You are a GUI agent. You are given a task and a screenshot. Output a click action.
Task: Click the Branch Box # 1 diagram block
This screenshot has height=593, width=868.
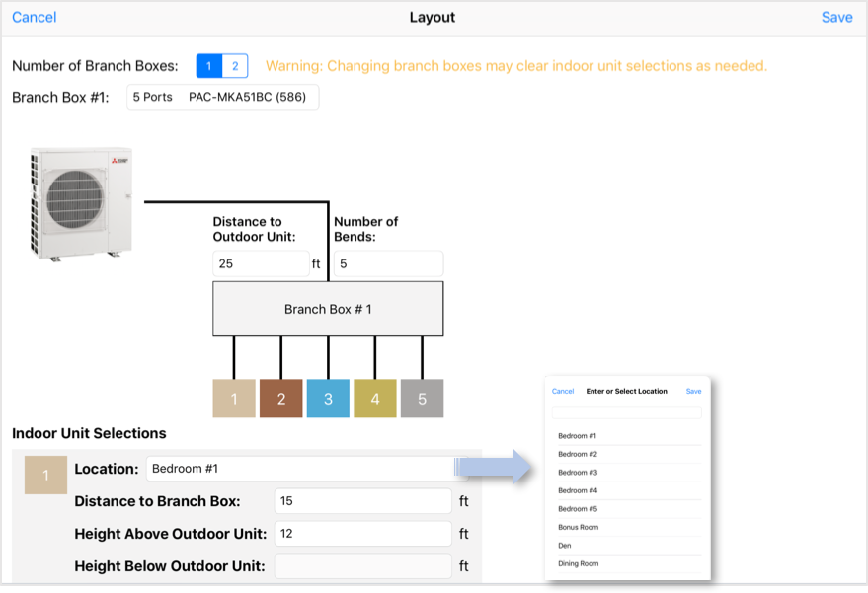[x=328, y=309]
